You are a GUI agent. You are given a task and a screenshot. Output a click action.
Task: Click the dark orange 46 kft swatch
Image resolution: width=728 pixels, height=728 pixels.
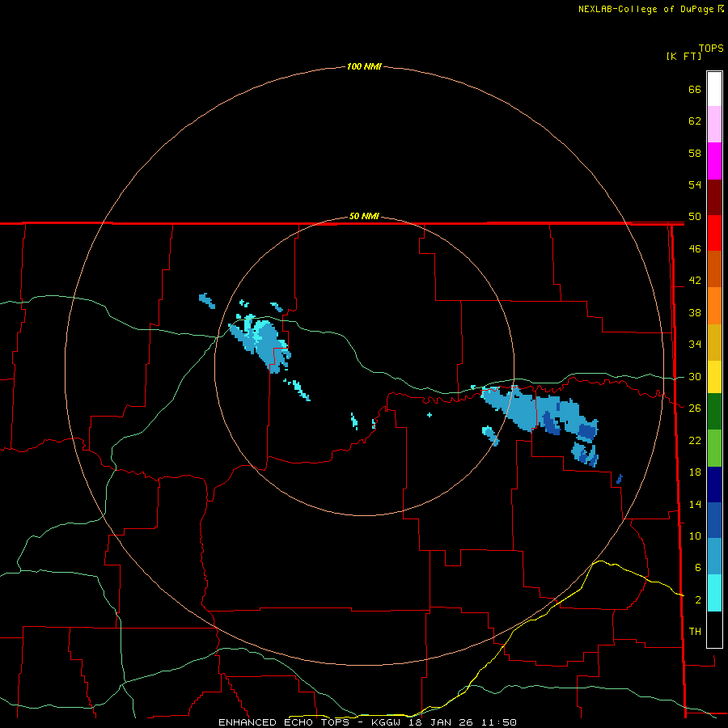coord(714,269)
